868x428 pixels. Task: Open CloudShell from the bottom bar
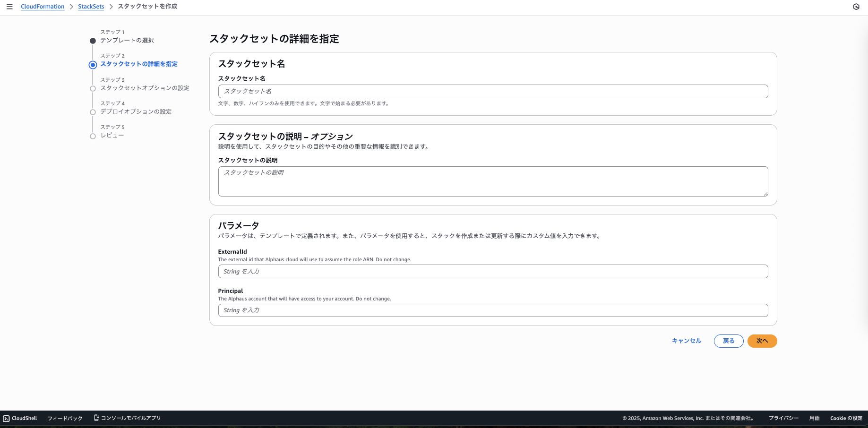tap(21, 418)
